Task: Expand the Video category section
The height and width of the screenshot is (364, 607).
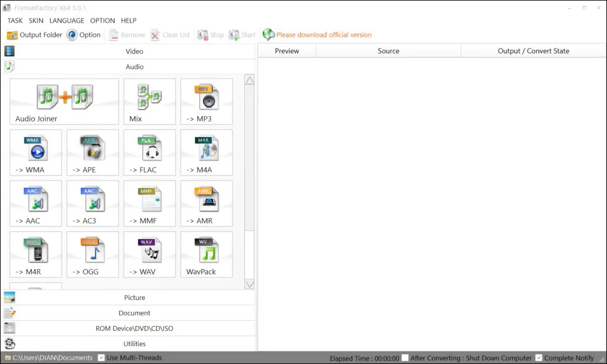Action: tap(134, 52)
